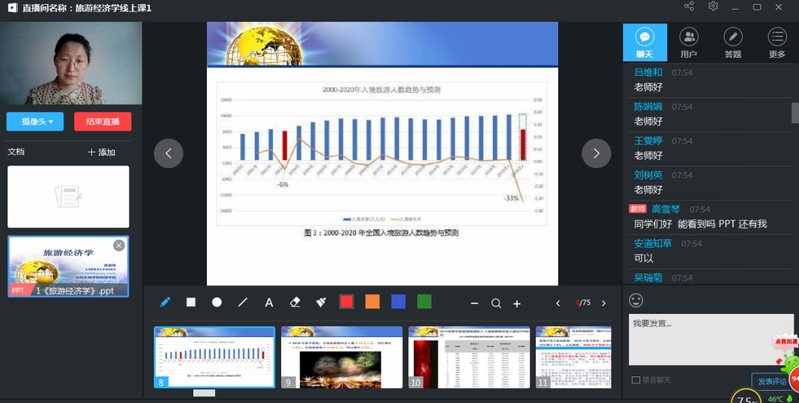Select the eraser tool
Screen dimensions: 799x403
point(295,302)
